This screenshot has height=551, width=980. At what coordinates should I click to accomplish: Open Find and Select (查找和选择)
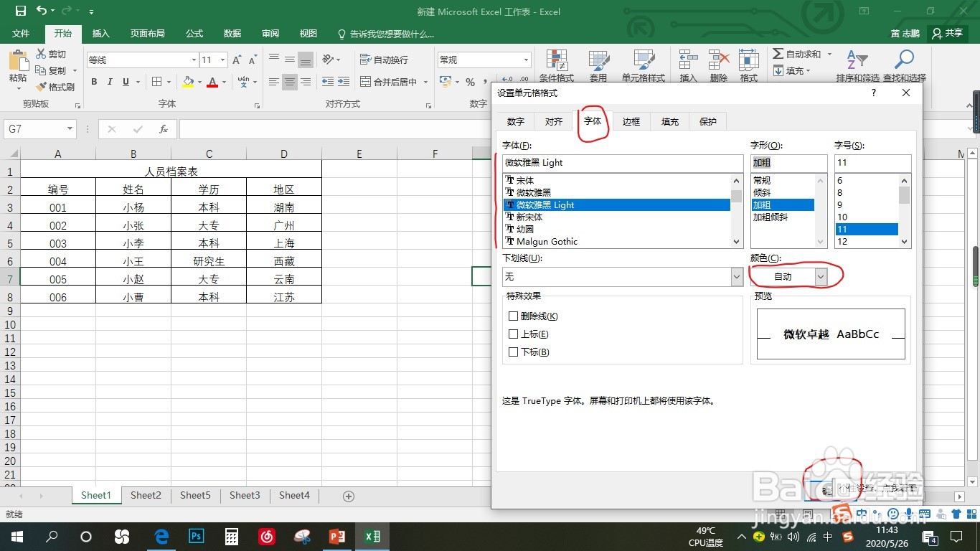pos(905,67)
